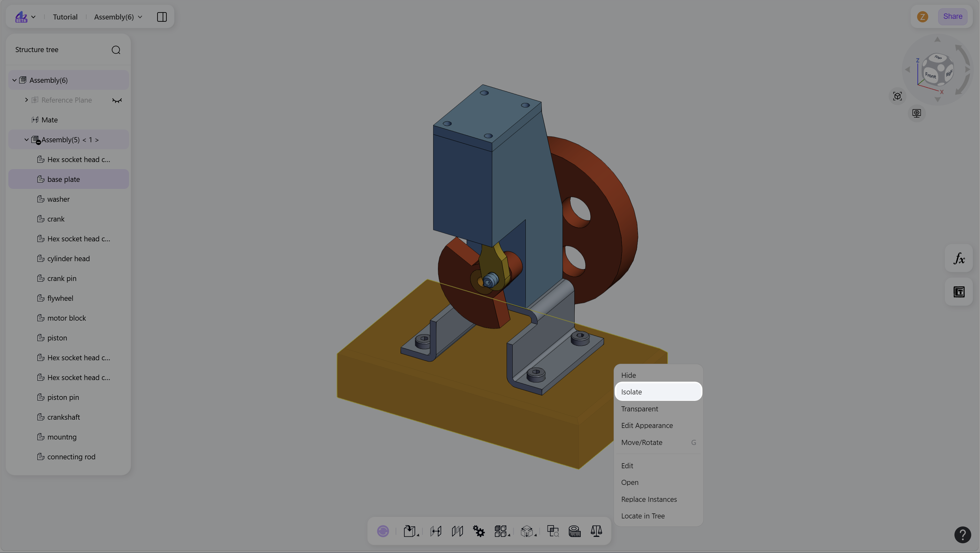The width and height of the screenshot is (980, 553).
Task: Choose Locate in Tree from the context menu
Action: 658,516
